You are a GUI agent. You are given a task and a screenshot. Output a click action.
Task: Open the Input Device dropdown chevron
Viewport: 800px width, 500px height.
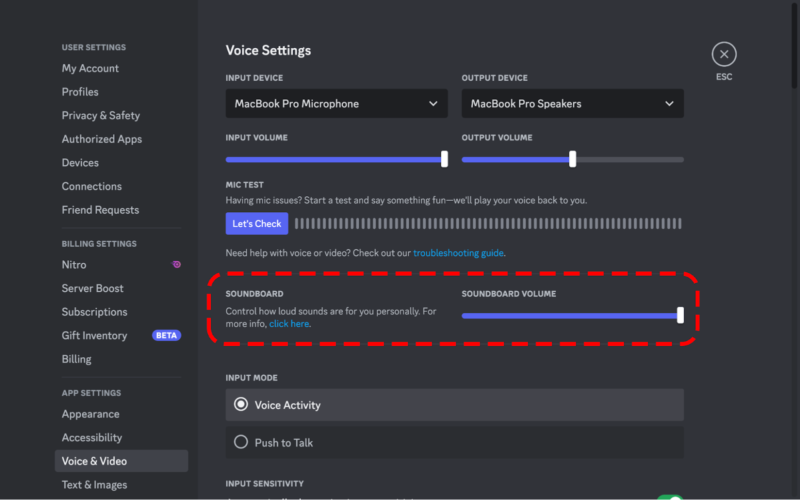tap(433, 104)
